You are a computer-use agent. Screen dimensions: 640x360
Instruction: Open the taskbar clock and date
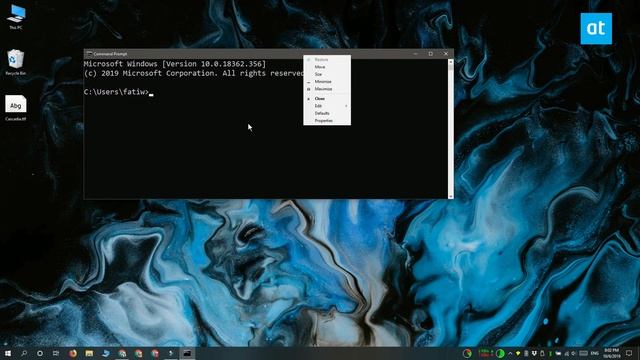[611, 353]
